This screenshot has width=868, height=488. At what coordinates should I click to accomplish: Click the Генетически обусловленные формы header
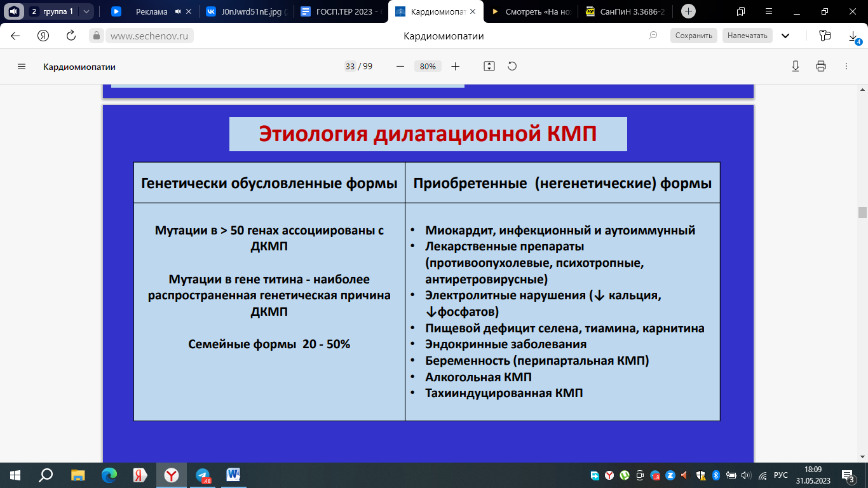pyautogui.click(x=269, y=184)
